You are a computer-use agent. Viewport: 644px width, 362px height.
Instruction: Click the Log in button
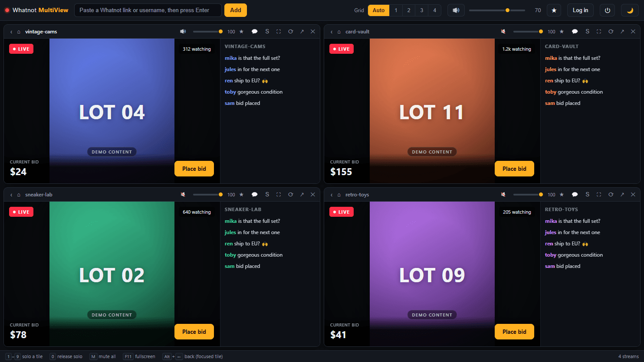pos(580,10)
